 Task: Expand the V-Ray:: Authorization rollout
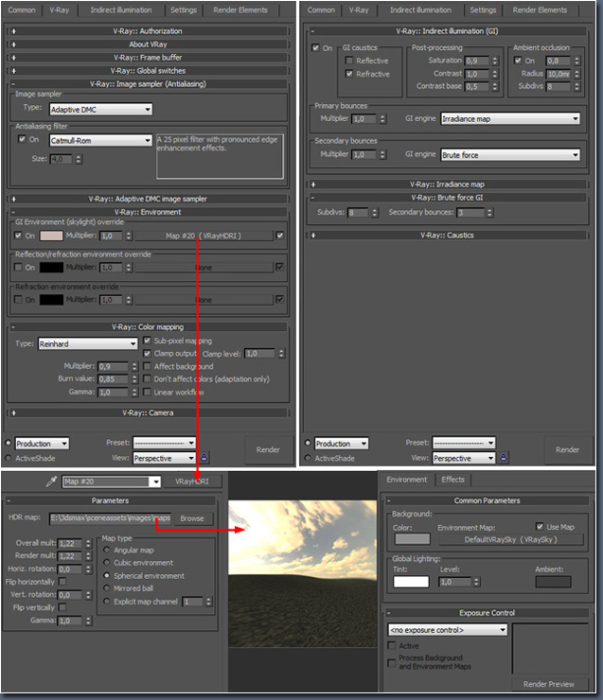click(x=151, y=31)
